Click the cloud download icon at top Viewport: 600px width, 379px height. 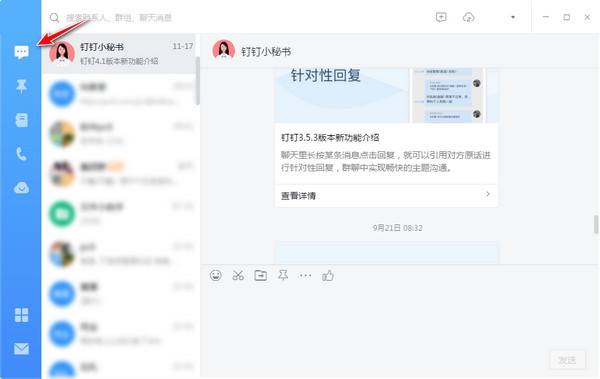(x=469, y=17)
